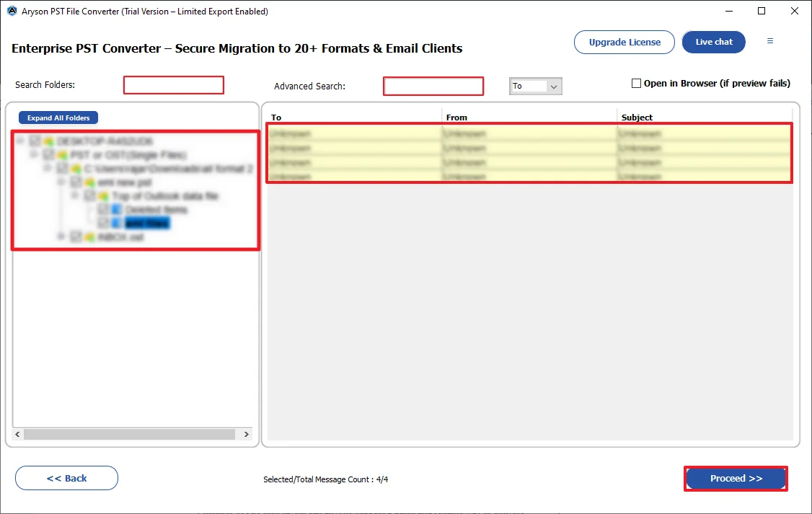
Task: Open the 'To' advanced search field dropdown
Action: coord(553,87)
